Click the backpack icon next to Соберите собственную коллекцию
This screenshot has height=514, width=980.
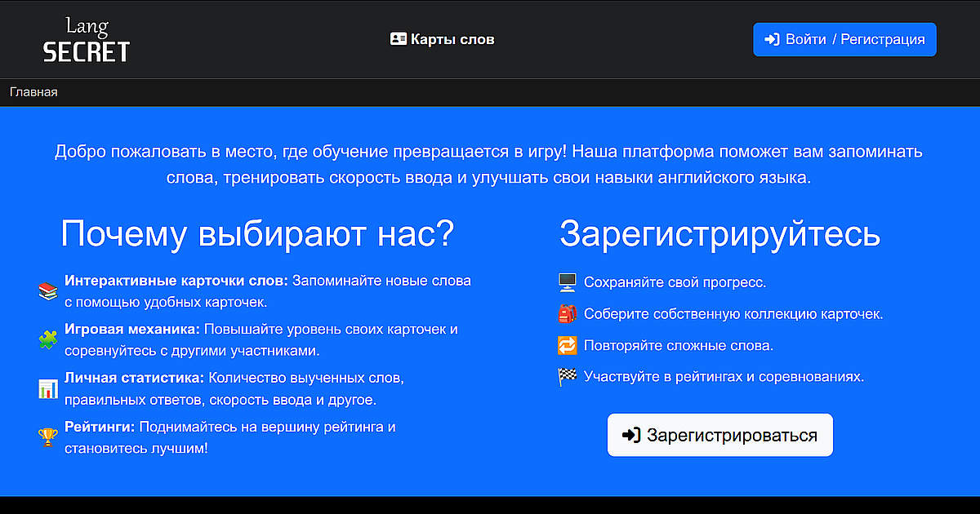click(568, 313)
